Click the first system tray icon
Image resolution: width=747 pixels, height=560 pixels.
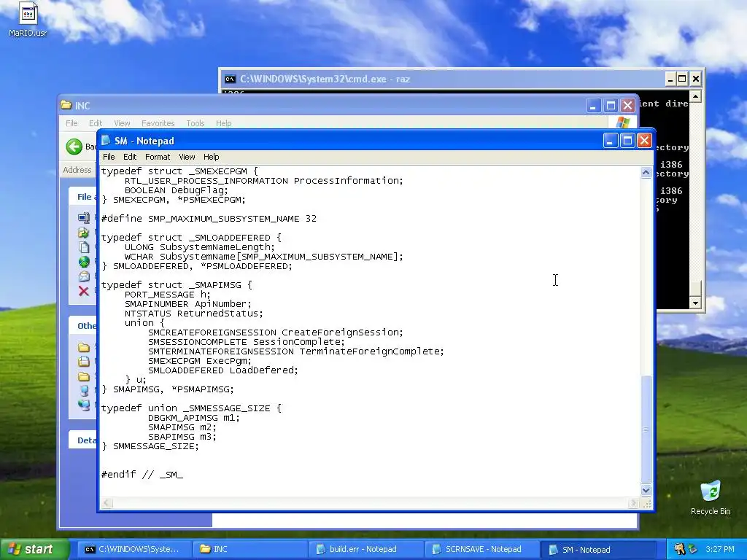point(680,549)
